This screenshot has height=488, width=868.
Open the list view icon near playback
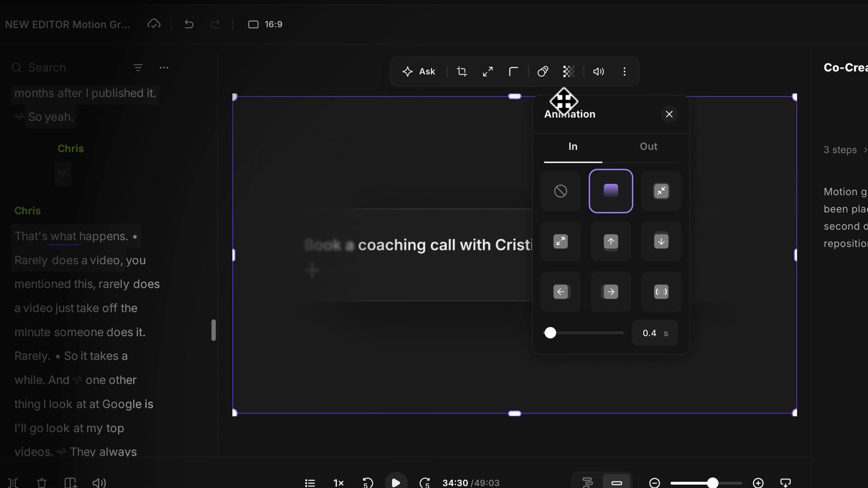pos(310,483)
